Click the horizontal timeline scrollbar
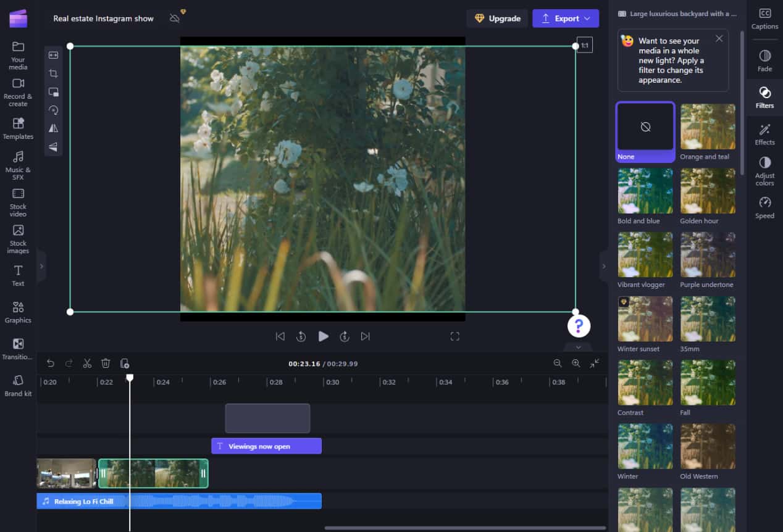The height and width of the screenshot is (532, 783). coord(464,528)
